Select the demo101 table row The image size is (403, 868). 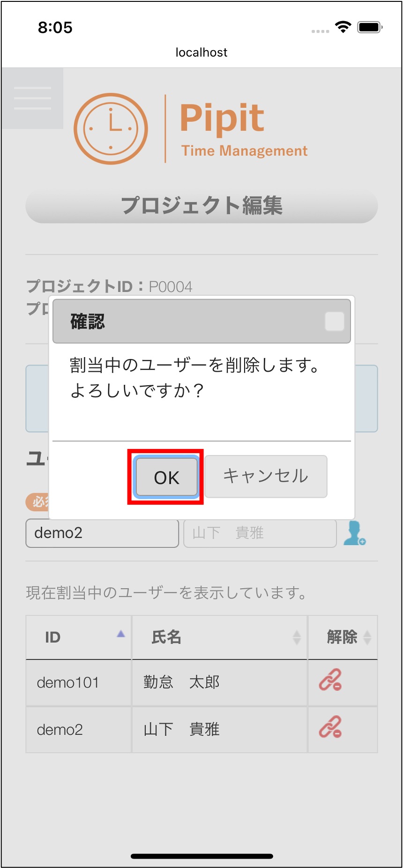[201, 683]
